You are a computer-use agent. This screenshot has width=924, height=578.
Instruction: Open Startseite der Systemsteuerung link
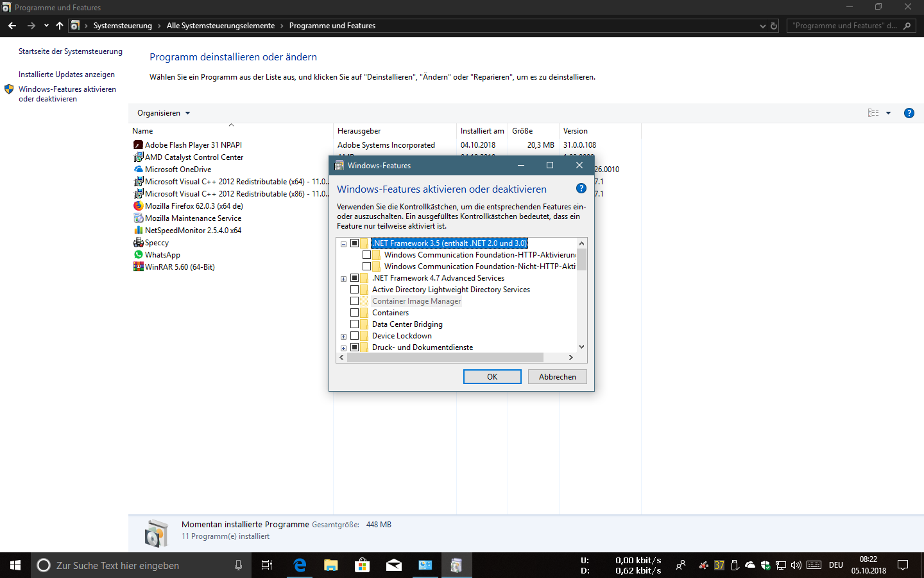coord(71,51)
